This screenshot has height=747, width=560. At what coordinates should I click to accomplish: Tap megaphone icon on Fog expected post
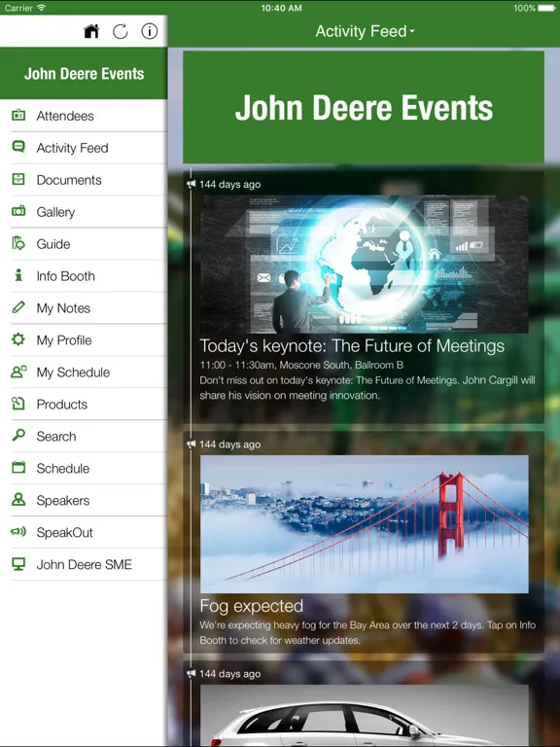tap(191, 444)
